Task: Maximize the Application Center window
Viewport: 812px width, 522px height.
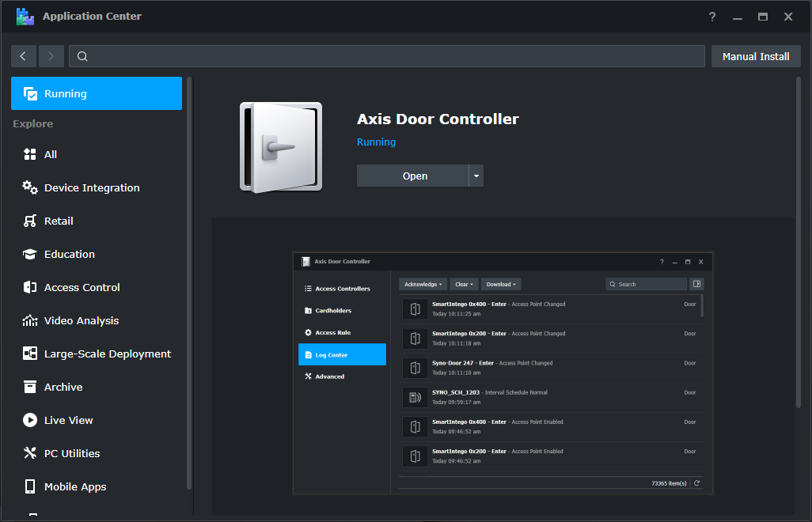Action: (x=763, y=17)
